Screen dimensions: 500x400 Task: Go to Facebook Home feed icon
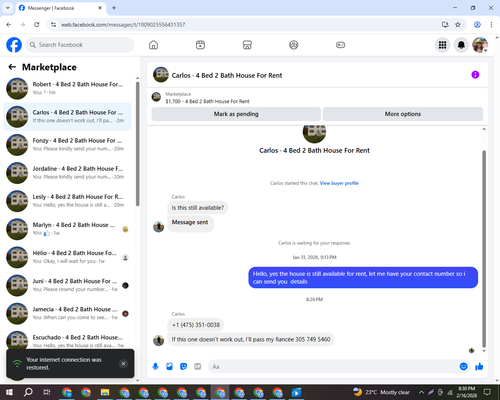pos(153,45)
